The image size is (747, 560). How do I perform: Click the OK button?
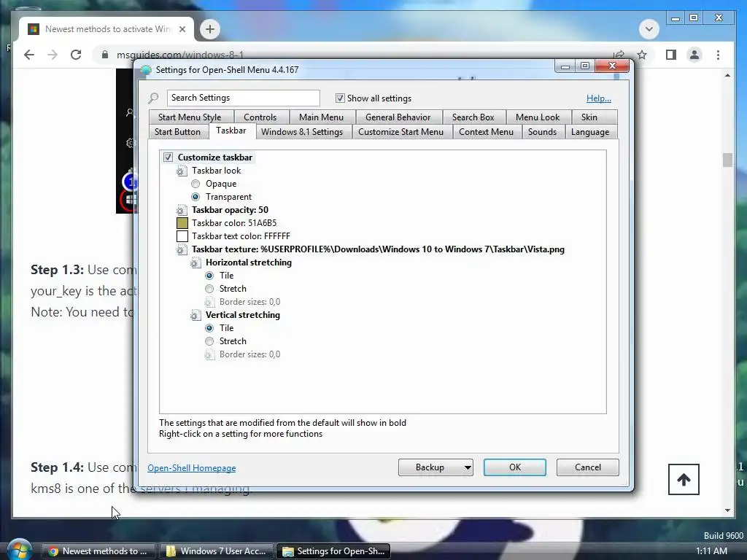pos(515,467)
